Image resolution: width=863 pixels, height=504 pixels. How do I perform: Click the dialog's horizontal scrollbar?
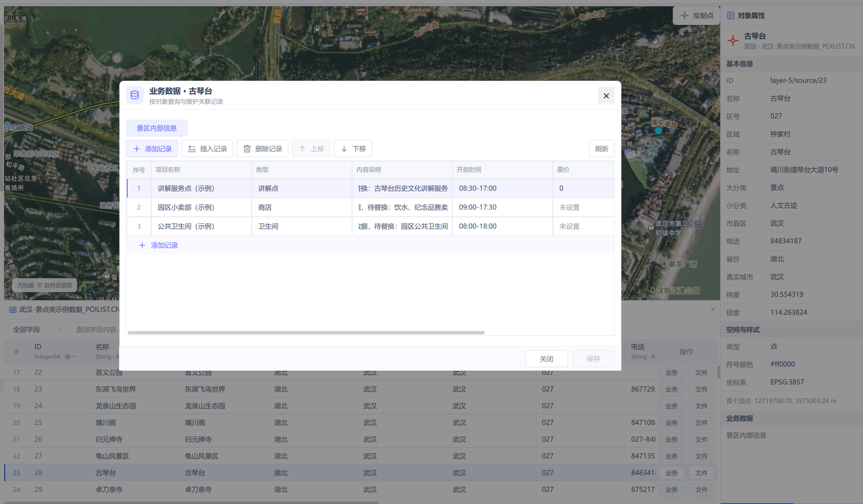(306, 333)
